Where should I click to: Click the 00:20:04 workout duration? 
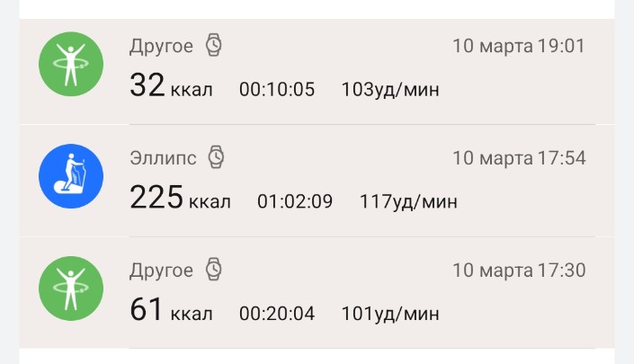pos(277,314)
